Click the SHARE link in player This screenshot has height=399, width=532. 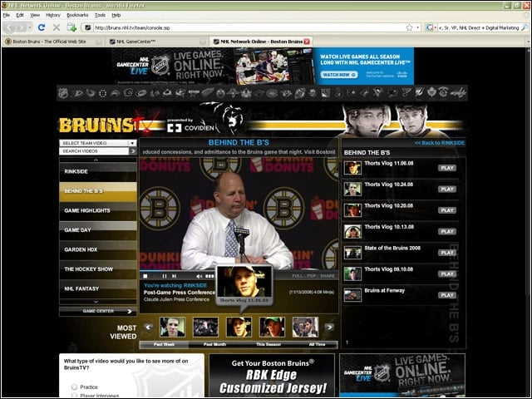click(x=327, y=276)
